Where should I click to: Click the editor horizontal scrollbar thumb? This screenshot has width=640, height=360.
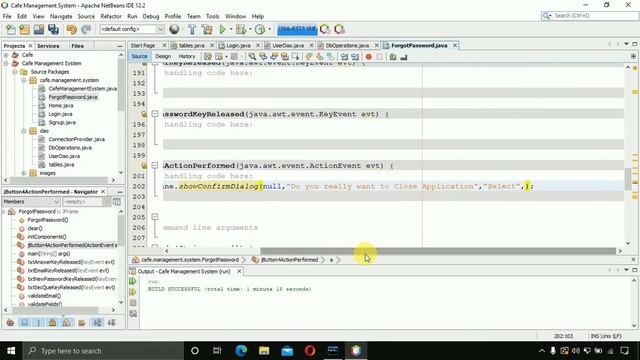(438, 251)
